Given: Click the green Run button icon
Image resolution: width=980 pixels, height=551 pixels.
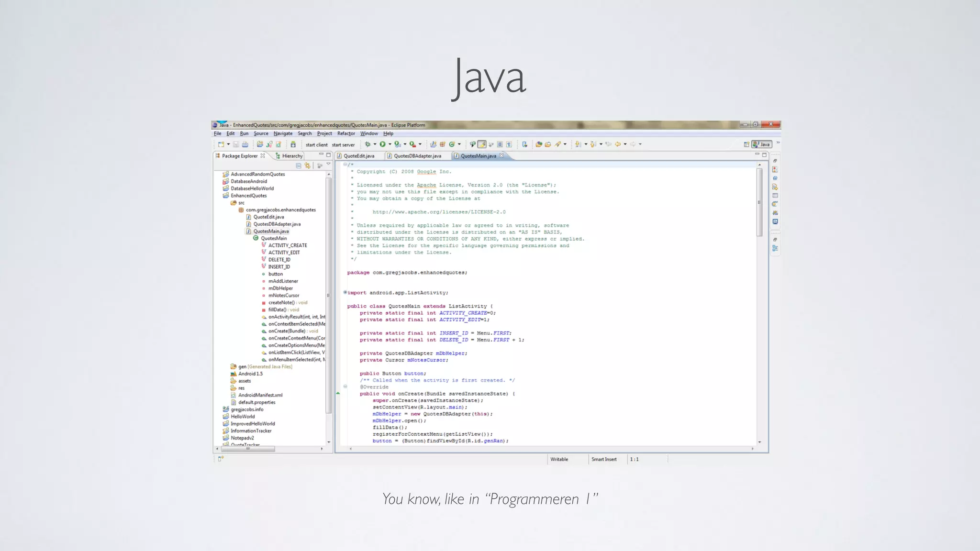Looking at the screenshot, I should (382, 144).
